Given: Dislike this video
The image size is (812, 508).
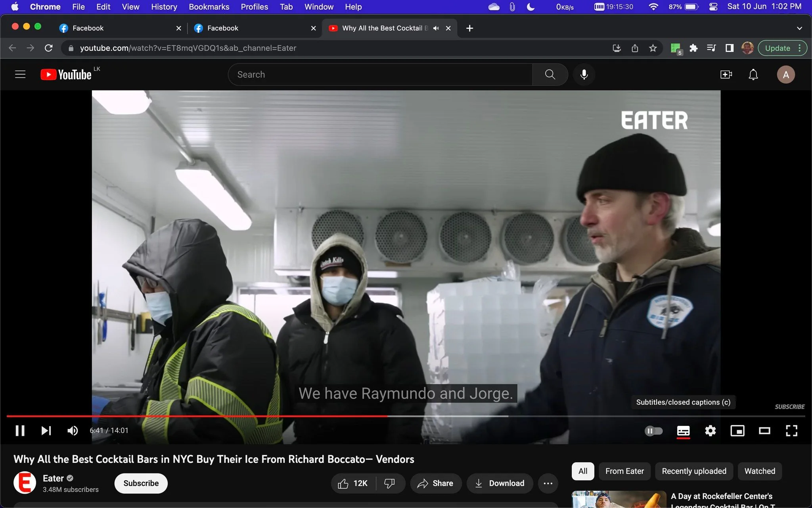Looking at the screenshot, I should click(x=390, y=483).
